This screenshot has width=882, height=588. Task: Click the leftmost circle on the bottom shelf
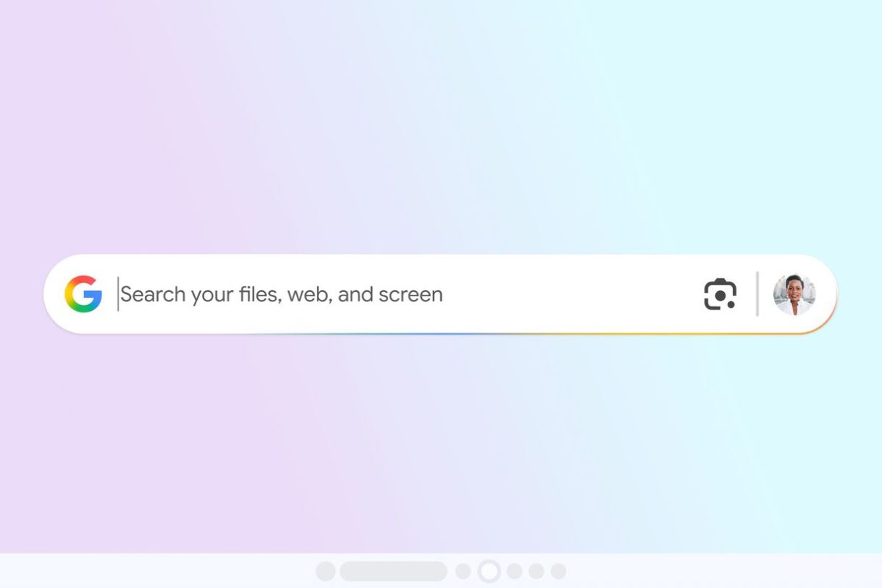click(326, 571)
